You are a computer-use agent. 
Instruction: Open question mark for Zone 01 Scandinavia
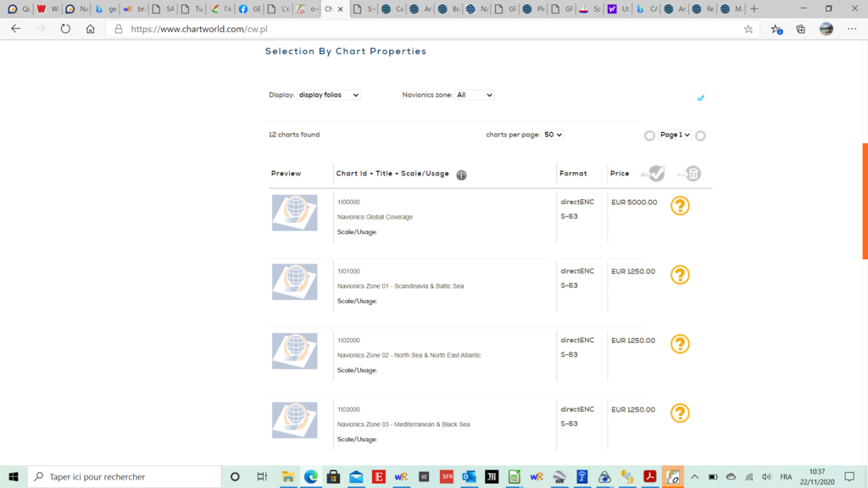click(x=680, y=275)
